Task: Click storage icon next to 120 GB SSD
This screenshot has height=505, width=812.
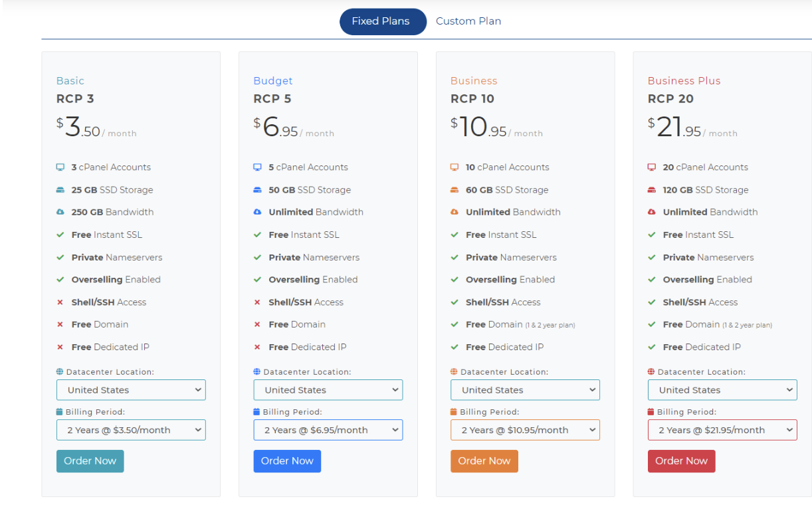Action: click(652, 190)
